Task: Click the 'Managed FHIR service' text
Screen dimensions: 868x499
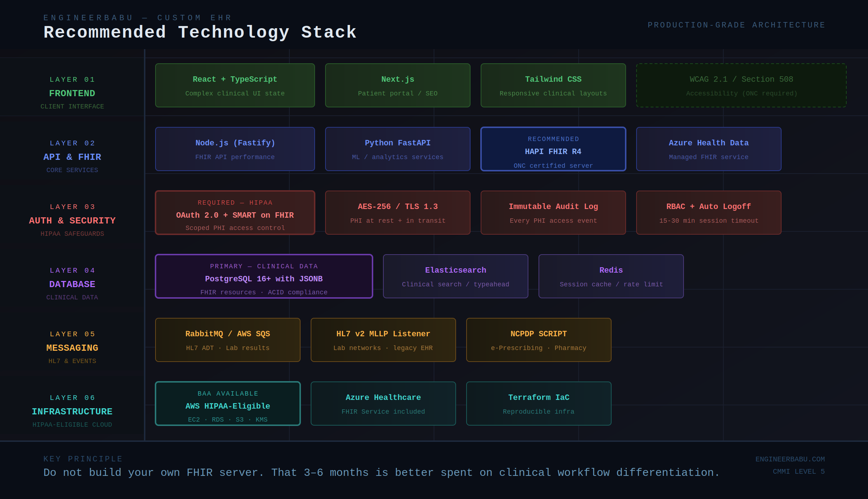Action: coord(709,157)
